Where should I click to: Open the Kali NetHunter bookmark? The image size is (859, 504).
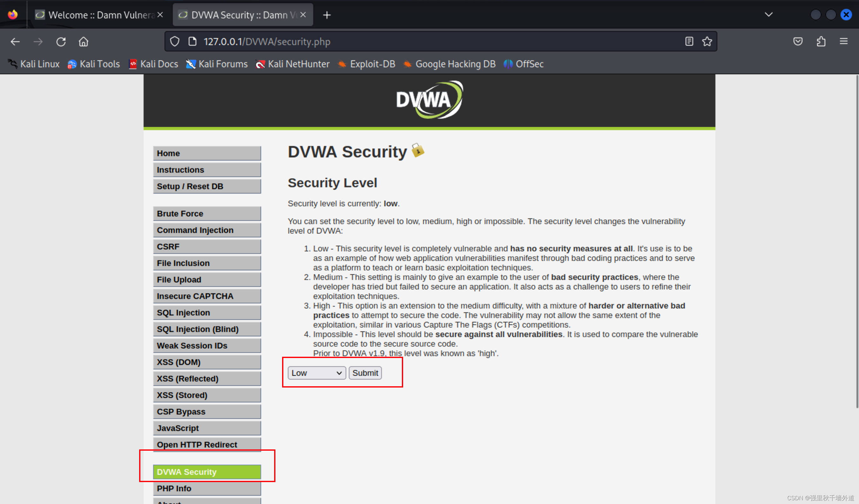coord(293,64)
